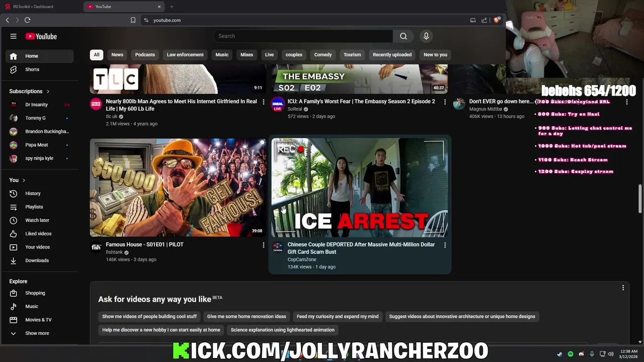Switch to IRLToolkit Dashboard browser tab
Image resolution: width=644 pixels, height=362 pixels.
(x=40, y=7)
